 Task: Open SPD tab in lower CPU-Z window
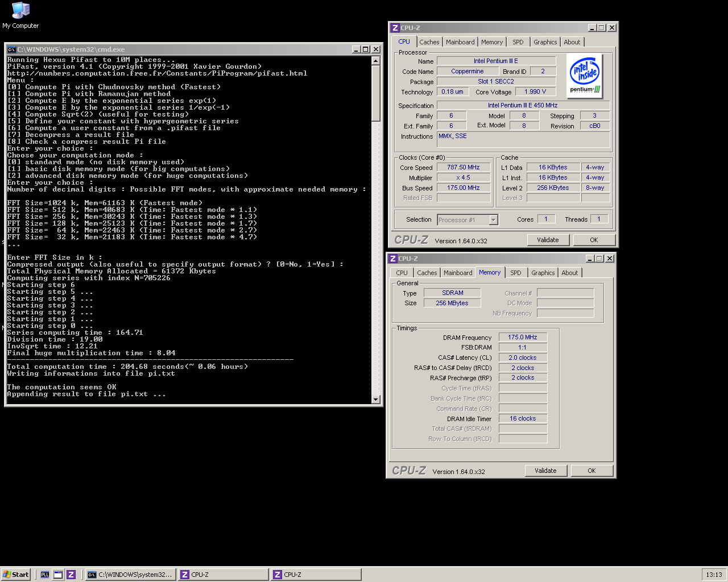516,273
